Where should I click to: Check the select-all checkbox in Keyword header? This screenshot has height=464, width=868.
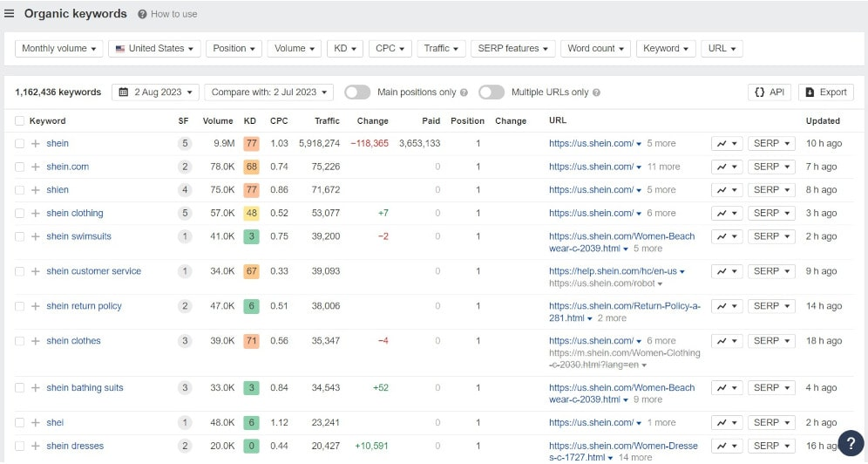coord(19,120)
